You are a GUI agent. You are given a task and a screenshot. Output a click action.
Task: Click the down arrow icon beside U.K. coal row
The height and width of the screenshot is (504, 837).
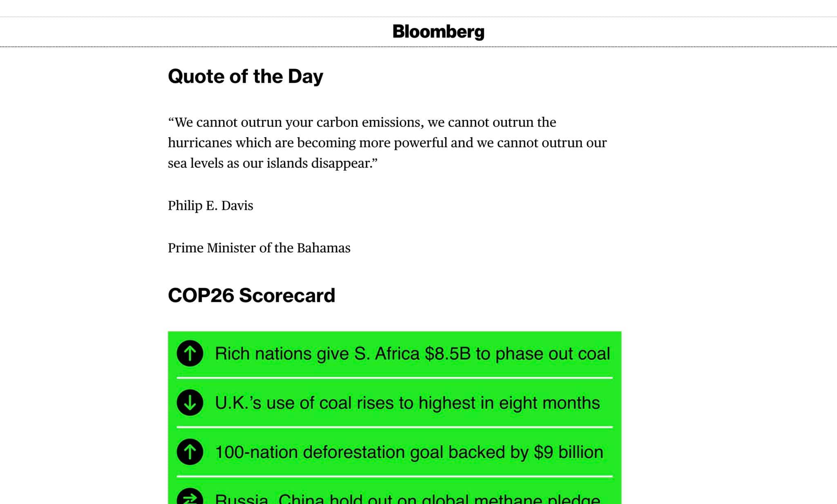click(x=190, y=403)
